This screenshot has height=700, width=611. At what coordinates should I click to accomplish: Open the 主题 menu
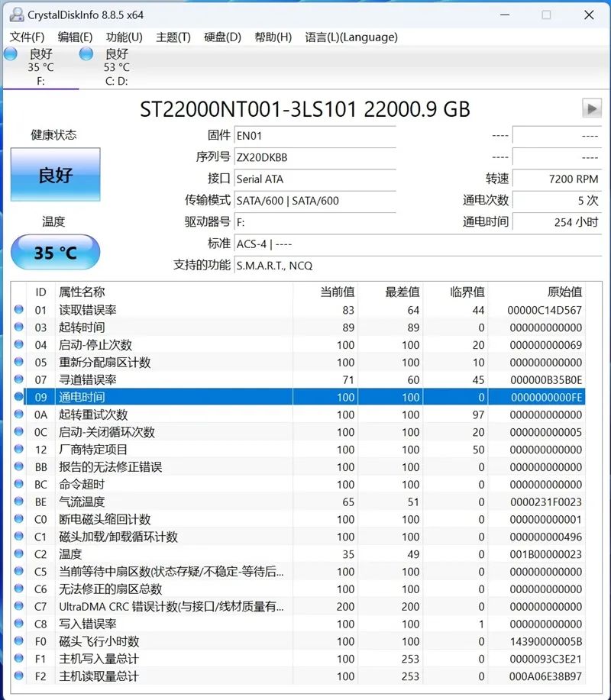coord(174,37)
